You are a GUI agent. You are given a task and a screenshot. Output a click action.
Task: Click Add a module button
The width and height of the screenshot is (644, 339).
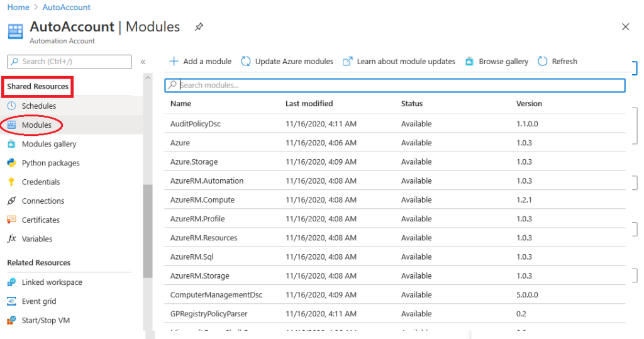(x=201, y=61)
